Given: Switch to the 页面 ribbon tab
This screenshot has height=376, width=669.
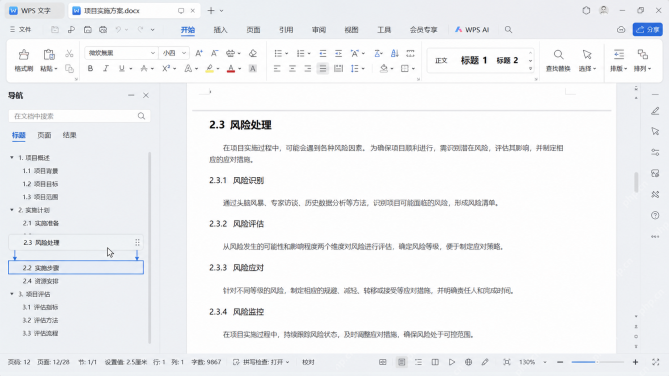Looking at the screenshot, I should coord(253,29).
